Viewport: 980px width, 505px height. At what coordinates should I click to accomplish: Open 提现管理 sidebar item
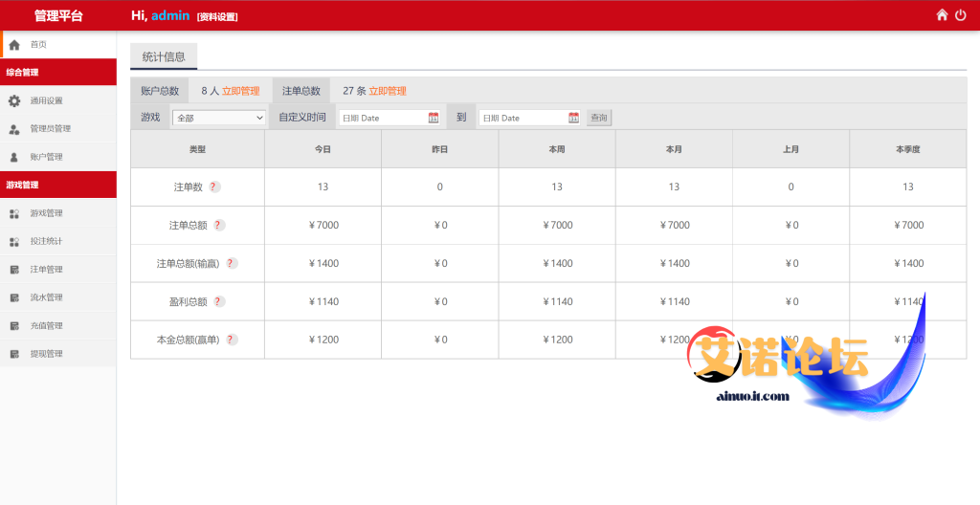[46, 354]
